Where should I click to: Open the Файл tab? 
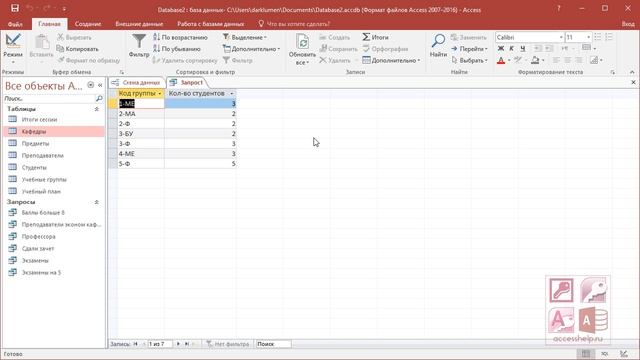point(15,24)
